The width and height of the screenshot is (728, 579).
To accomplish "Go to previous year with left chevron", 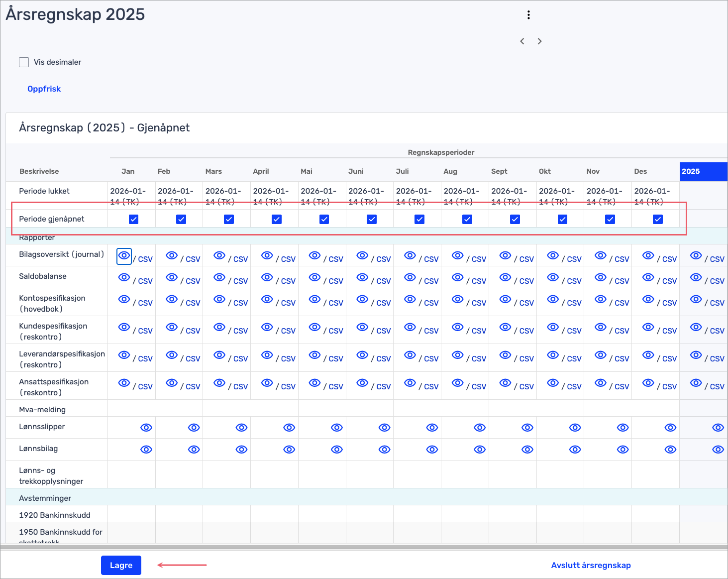I will tap(522, 41).
